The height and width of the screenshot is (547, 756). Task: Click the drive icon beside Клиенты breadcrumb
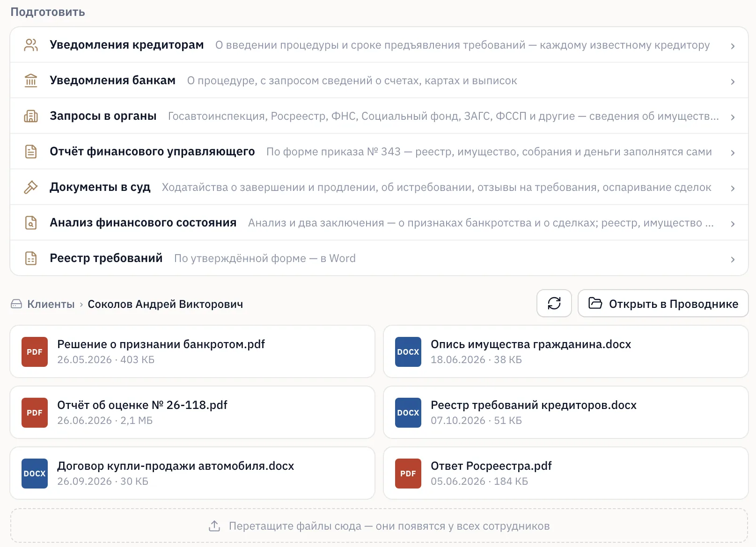16,304
